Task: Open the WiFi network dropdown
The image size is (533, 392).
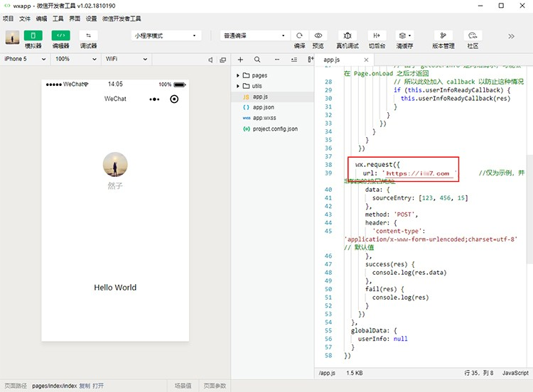Action: [126, 59]
